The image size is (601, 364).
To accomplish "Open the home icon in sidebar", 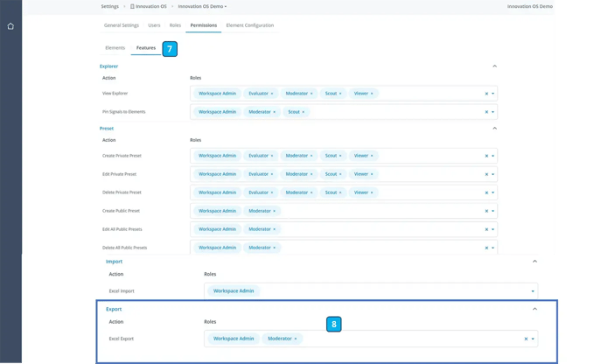I will (10, 26).
